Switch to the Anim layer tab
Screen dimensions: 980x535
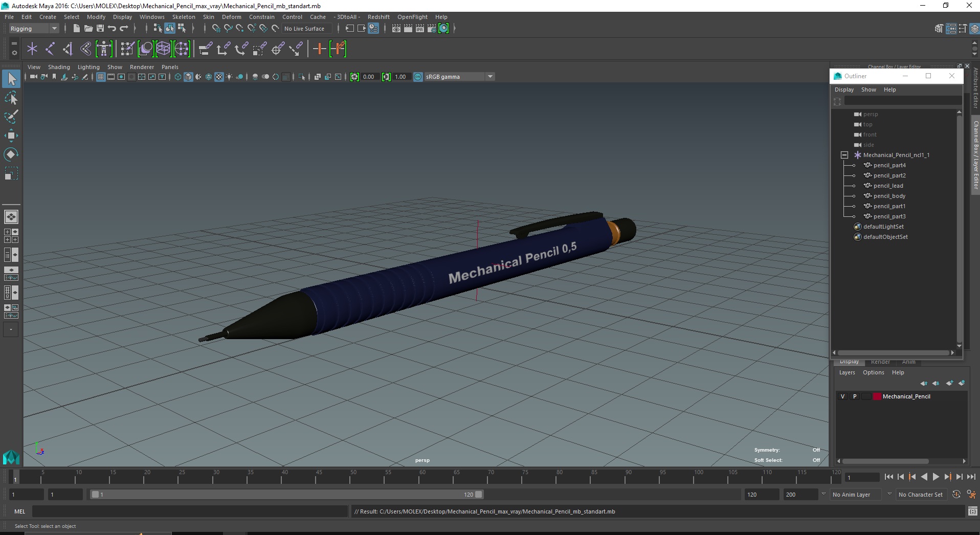(909, 362)
